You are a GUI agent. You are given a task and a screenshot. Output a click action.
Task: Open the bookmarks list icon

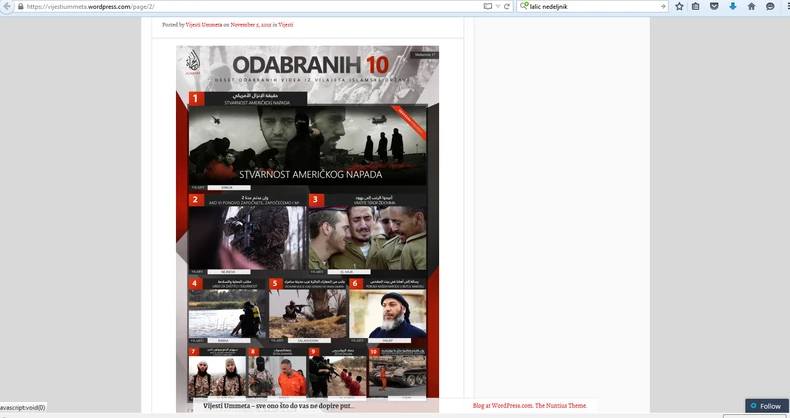[x=696, y=6]
